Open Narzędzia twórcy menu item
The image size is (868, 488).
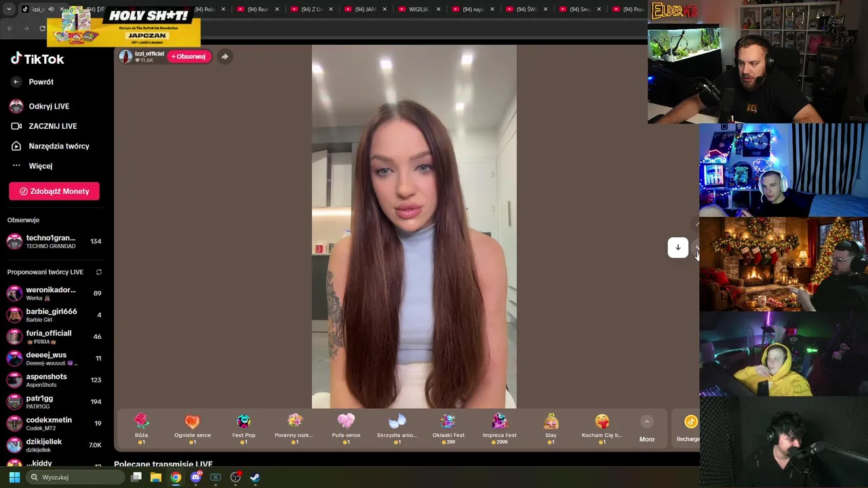[x=58, y=146]
